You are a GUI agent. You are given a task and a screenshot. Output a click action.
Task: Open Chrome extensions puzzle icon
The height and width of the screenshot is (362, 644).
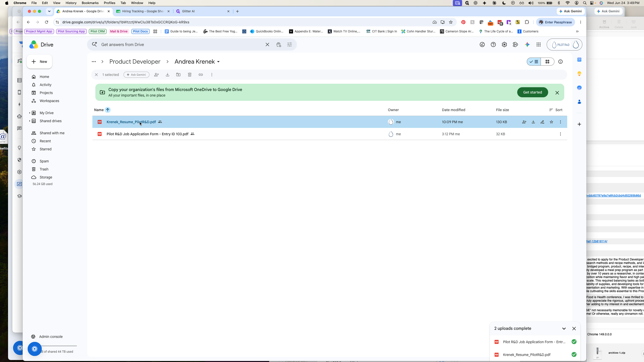point(527,22)
